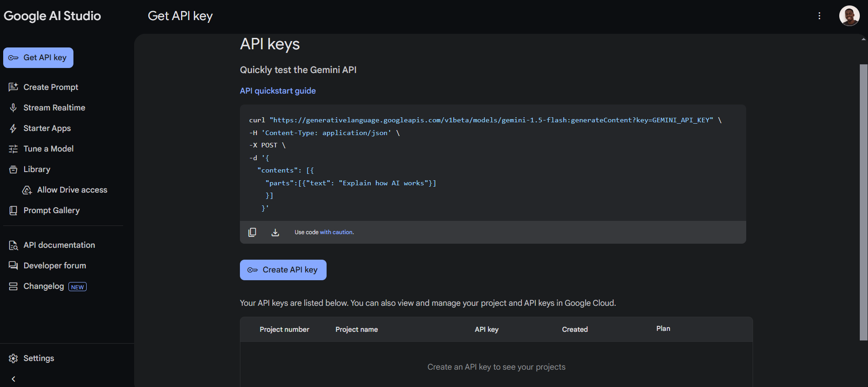Click the Project name column header

pos(357,329)
